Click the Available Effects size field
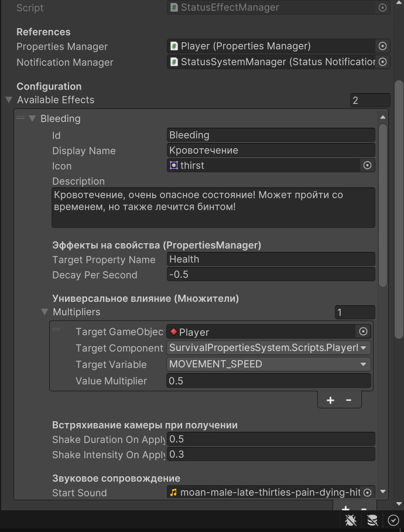 coord(369,100)
